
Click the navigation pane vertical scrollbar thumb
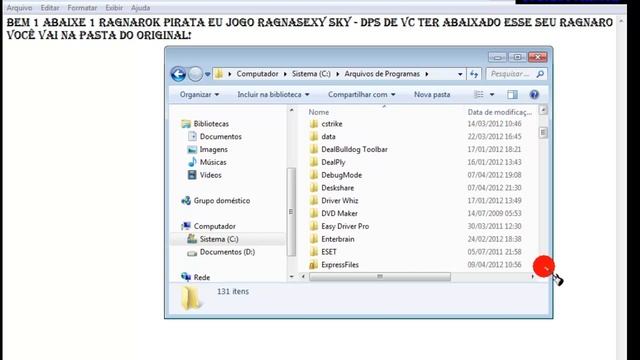(291, 211)
